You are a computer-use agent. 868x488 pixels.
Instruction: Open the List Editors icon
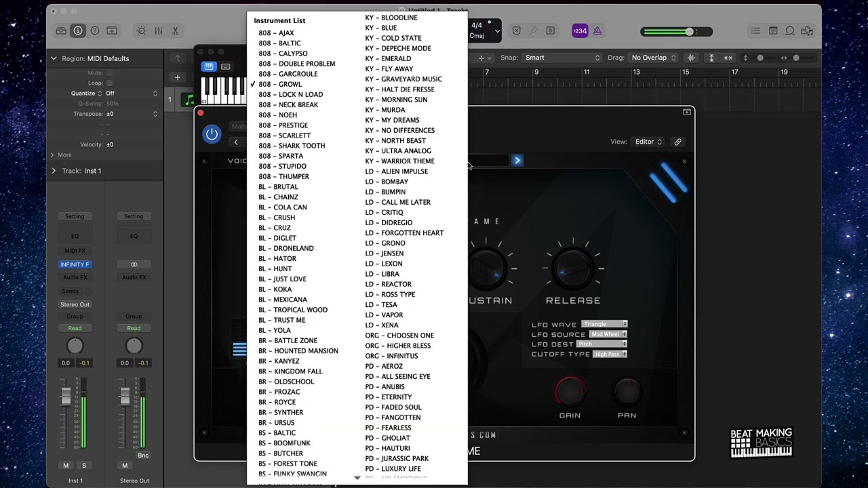pyautogui.click(x=755, y=30)
